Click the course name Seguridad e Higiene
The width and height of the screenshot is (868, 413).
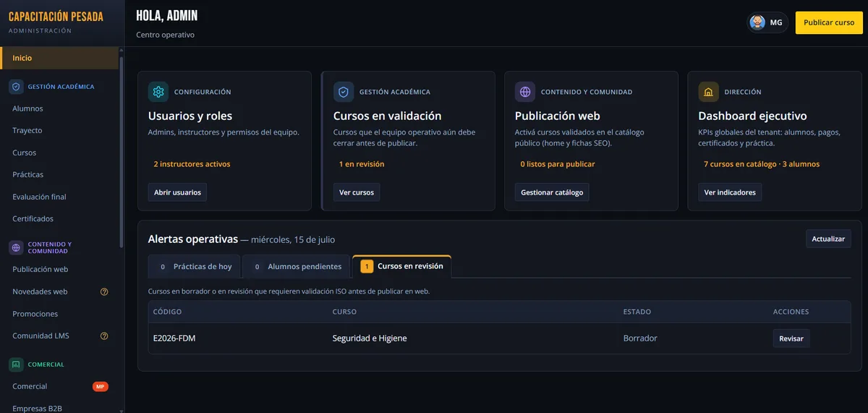tap(370, 339)
